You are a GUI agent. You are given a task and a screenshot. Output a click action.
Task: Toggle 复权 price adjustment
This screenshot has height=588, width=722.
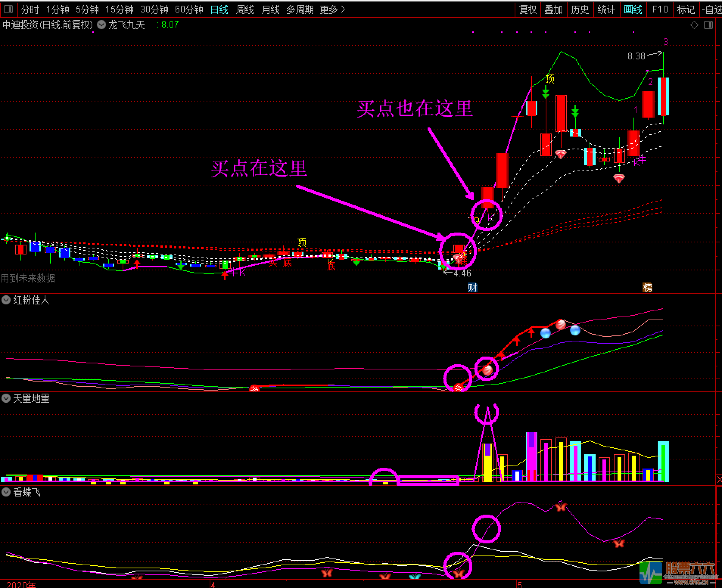click(x=528, y=9)
